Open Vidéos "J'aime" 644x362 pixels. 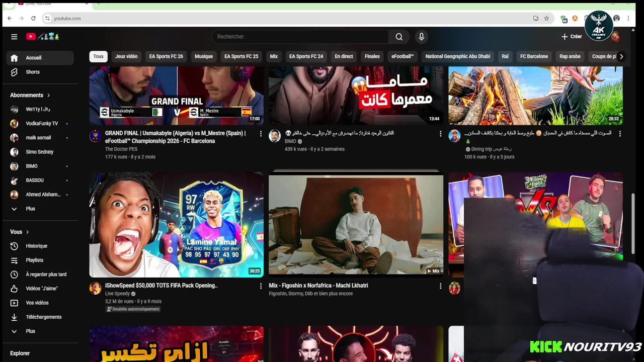coord(40,289)
